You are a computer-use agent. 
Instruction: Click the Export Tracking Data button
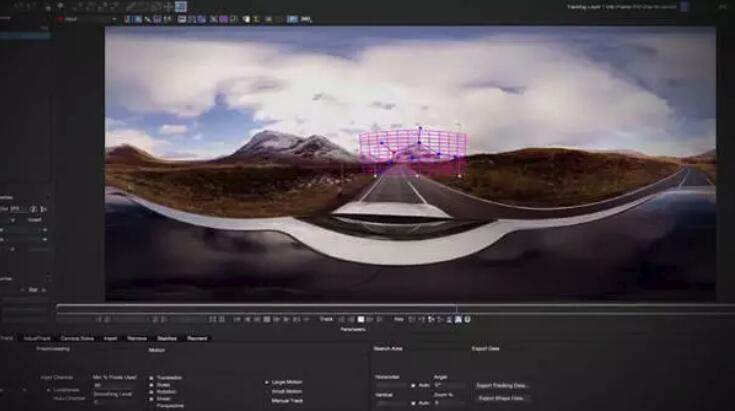click(x=501, y=385)
